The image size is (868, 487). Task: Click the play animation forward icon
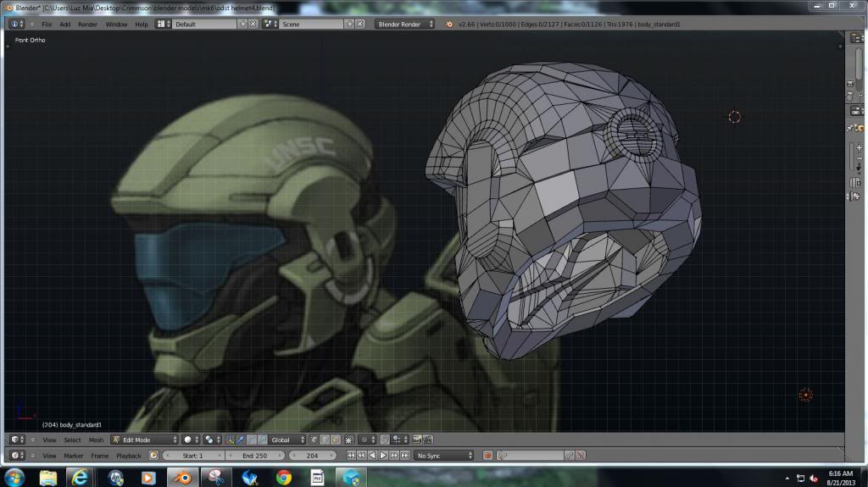coord(382,456)
